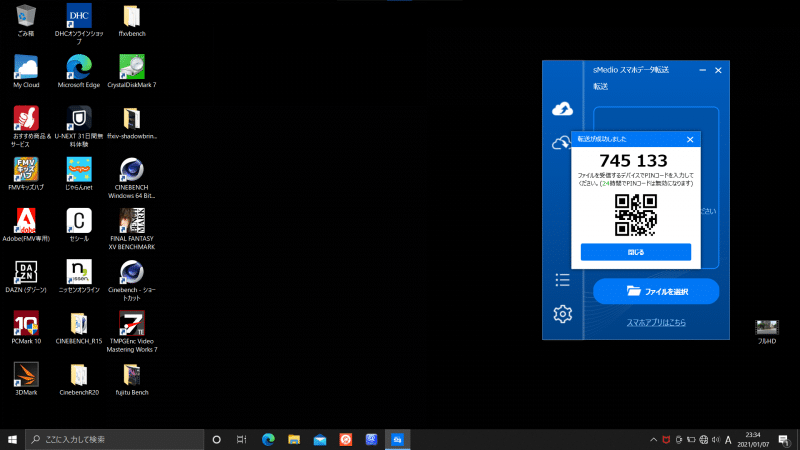Open the Mail app from taskbar
This screenshot has width=800, height=450.
point(320,439)
